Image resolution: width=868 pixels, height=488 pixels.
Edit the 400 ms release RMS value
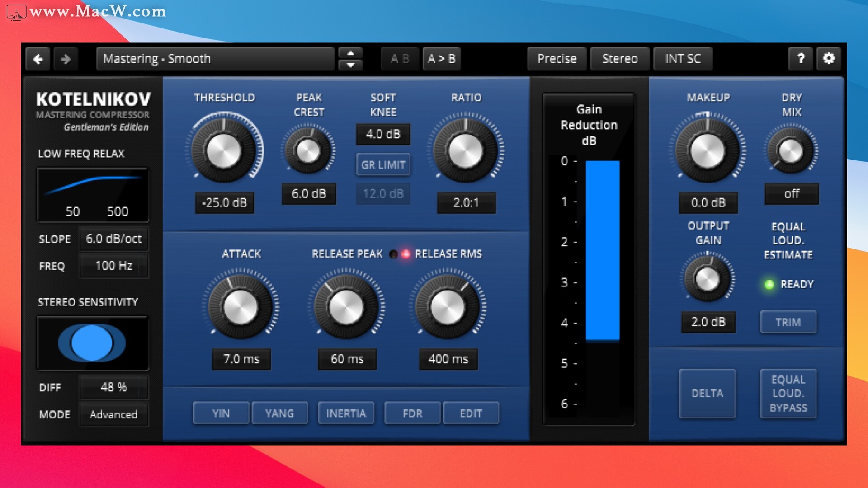tap(448, 359)
